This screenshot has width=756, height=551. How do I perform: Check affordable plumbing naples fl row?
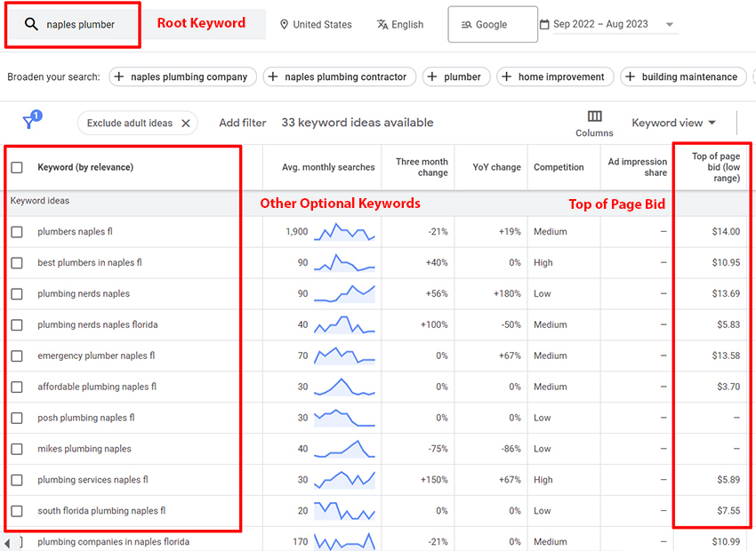17,387
